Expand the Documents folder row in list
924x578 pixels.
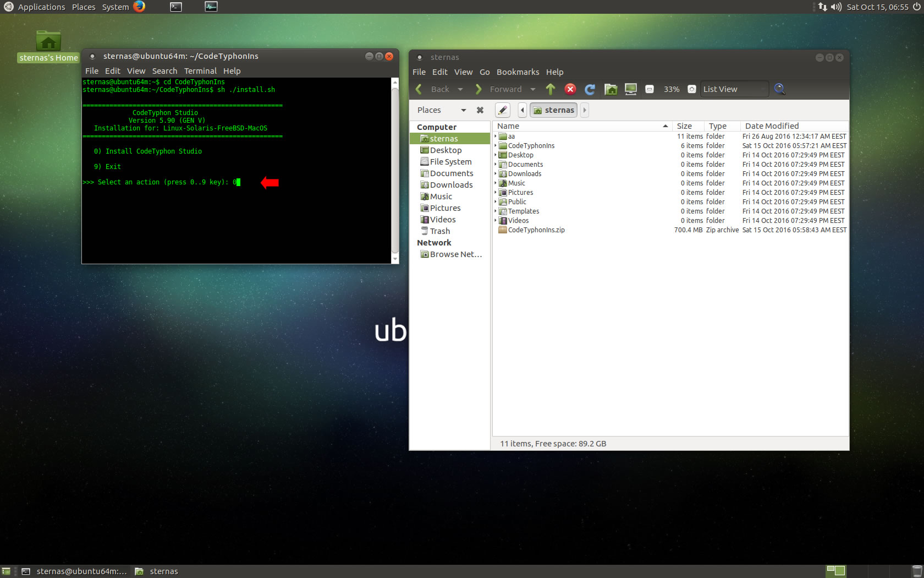tap(496, 165)
